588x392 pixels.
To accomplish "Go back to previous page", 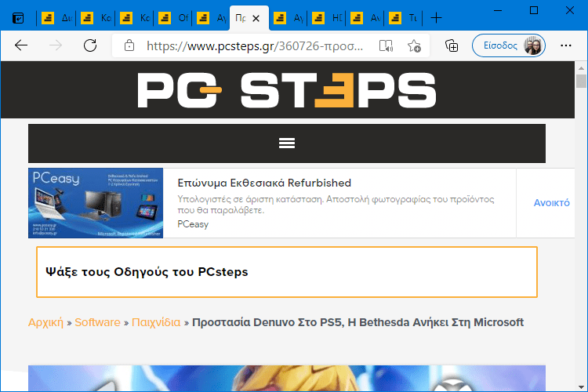I will pyautogui.click(x=21, y=45).
